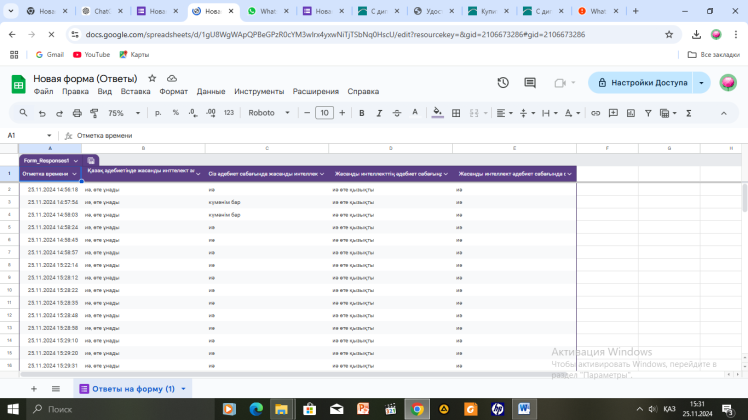
Task: Open the fill color picker
Action: coord(437,113)
